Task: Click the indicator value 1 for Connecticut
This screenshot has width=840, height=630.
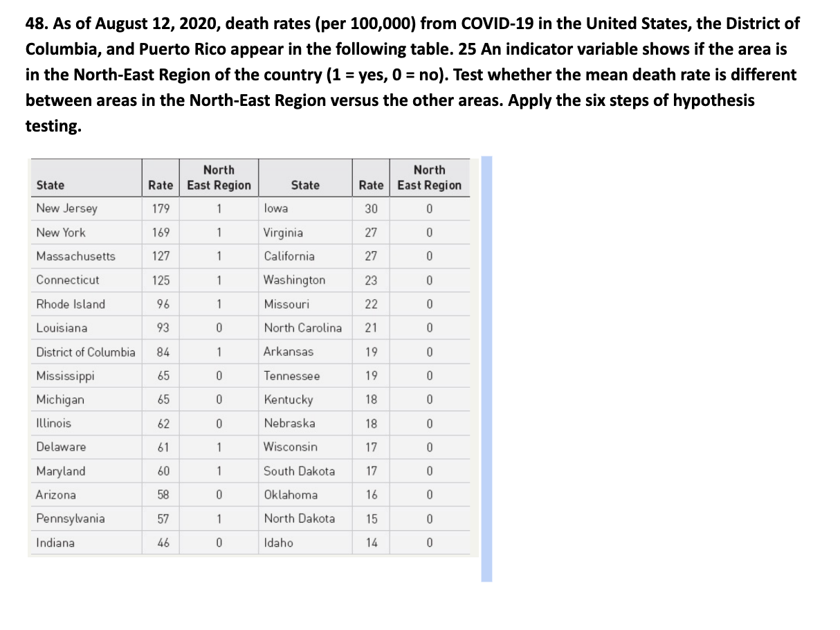Action: pyautogui.click(x=219, y=280)
